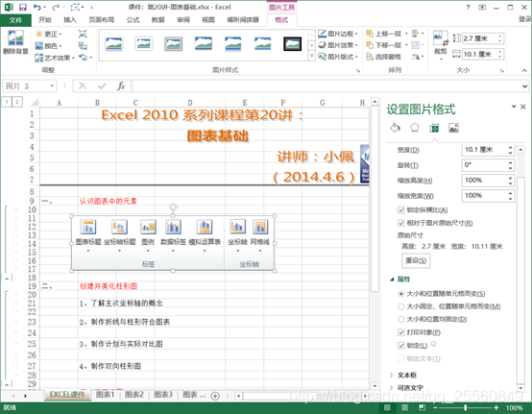Increase width (宽度) with spinner up arrow
This screenshot has width=532, height=414.
tap(511, 147)
